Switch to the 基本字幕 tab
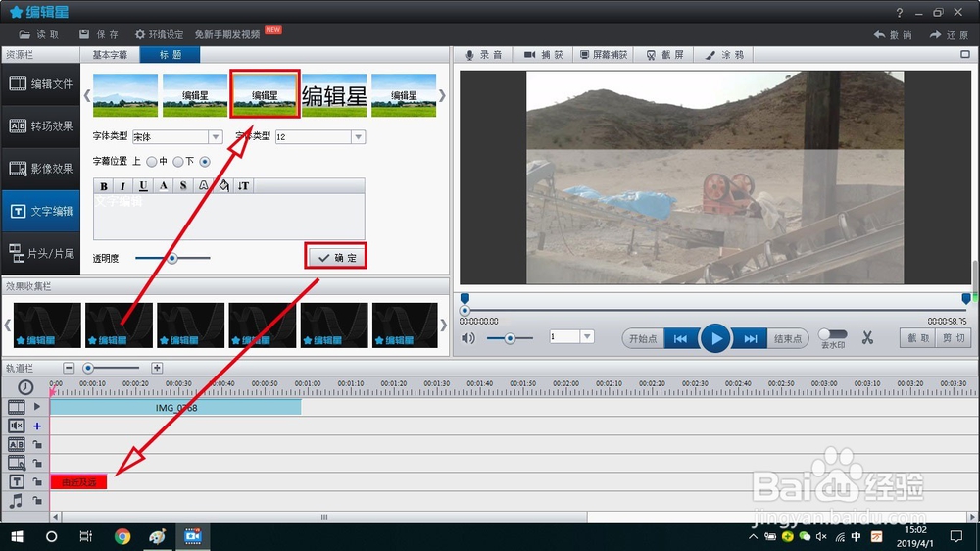Viewport: 980px width, 551px height. 110,54
